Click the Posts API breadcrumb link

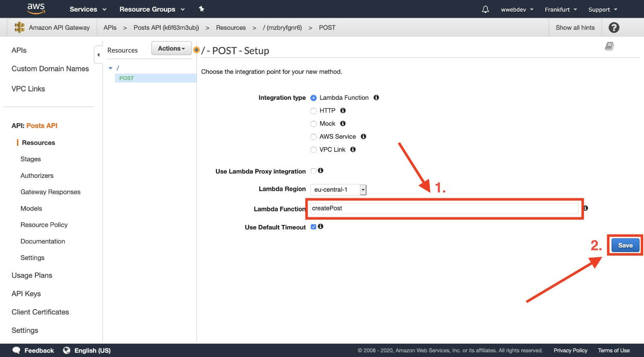coord(166,27)
